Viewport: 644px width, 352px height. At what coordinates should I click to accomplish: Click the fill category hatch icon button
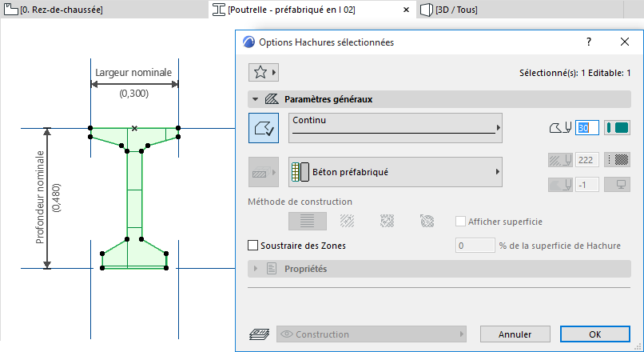pos(264,171)
